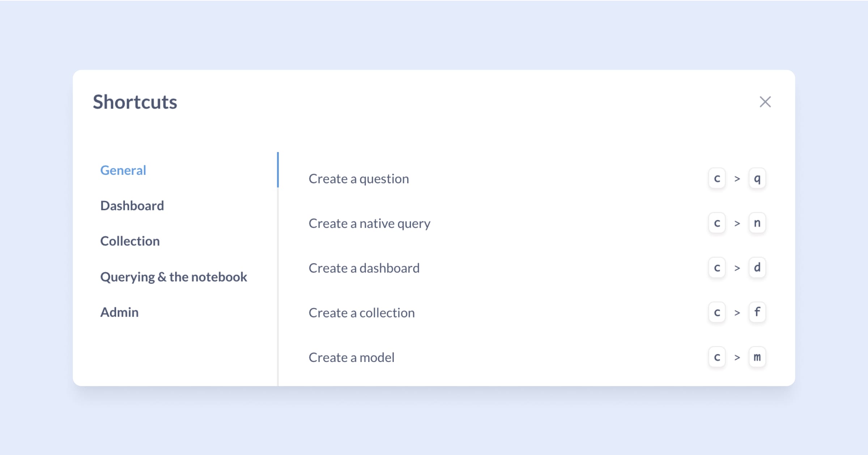868x455 pixels.
Task: Open the Dashboard shortcuts tab
Action: coord(132,206)
